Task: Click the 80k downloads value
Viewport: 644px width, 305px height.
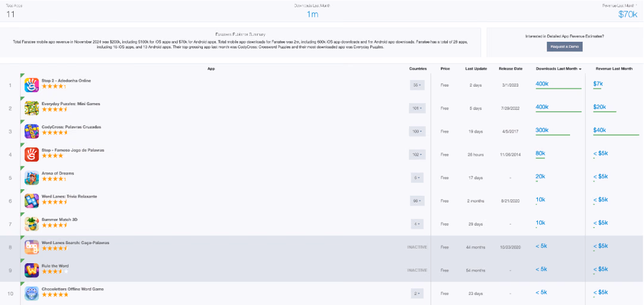Action: click(x=540, y=153)
